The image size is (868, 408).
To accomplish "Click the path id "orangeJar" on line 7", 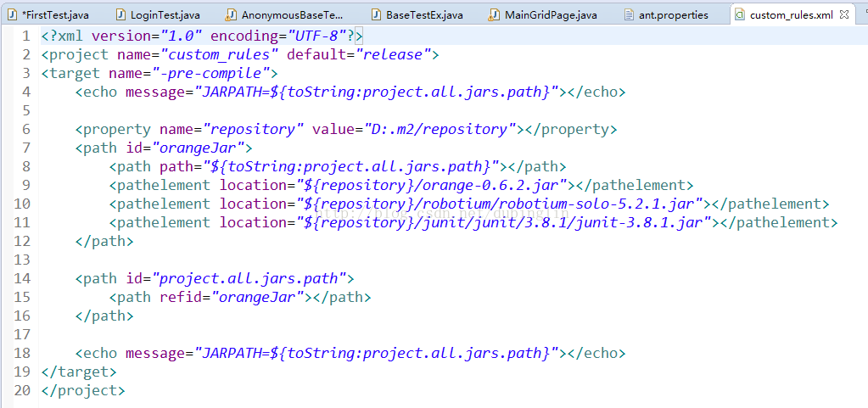I will point(201,148).
